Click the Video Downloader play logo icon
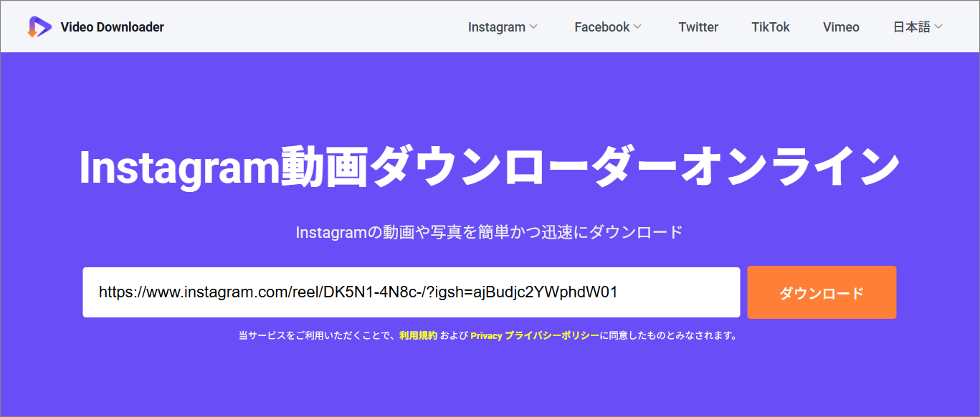 (39, 27)
